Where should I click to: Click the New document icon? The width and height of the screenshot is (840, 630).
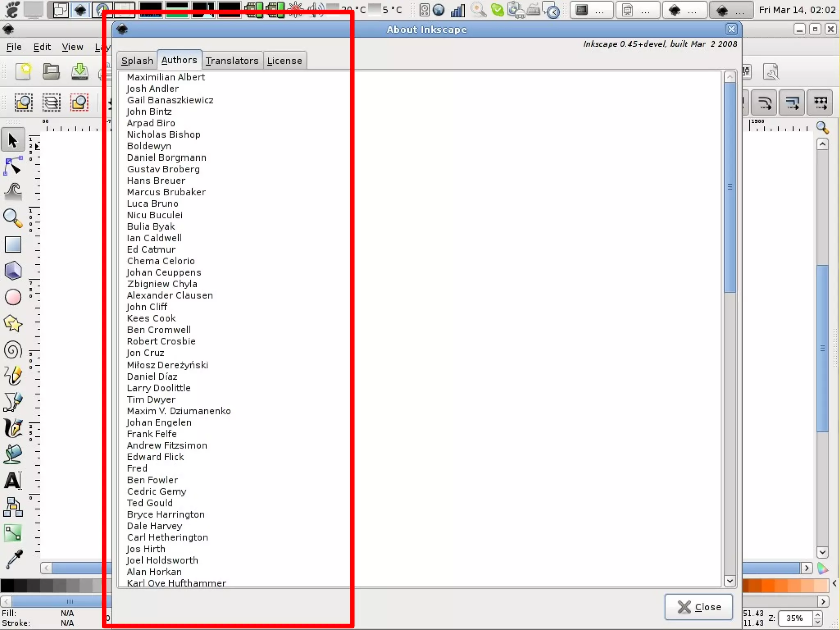pos(23,71)
